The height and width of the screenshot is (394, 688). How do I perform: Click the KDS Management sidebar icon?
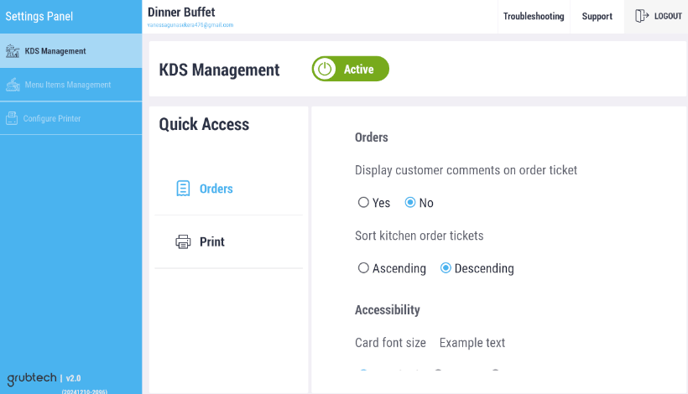coord(12,51)
